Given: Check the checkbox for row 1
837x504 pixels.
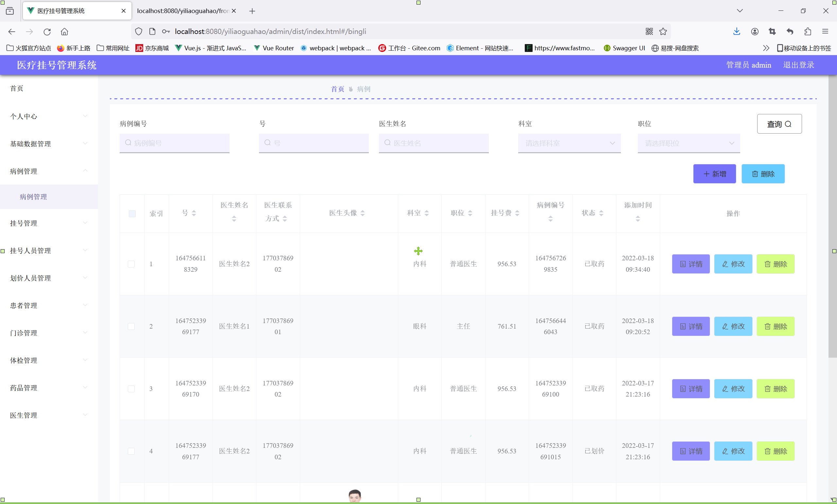Looking at the screenshot, I should point(131,264).
